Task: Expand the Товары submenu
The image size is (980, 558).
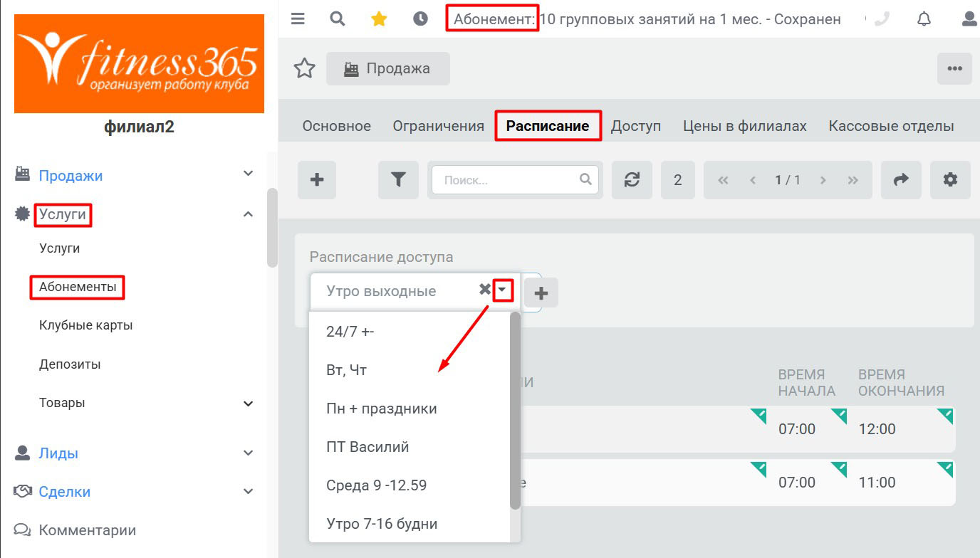Action: 248,403
